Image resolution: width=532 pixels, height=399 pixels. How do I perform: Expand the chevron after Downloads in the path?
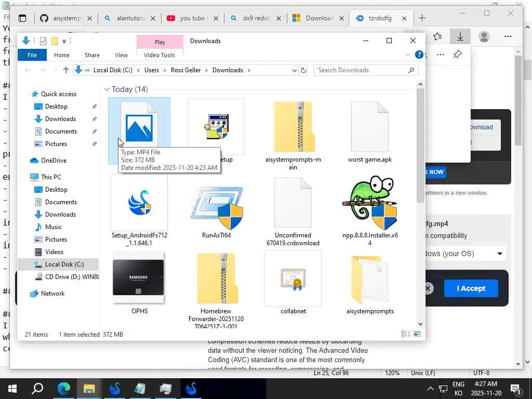[249, 70]
